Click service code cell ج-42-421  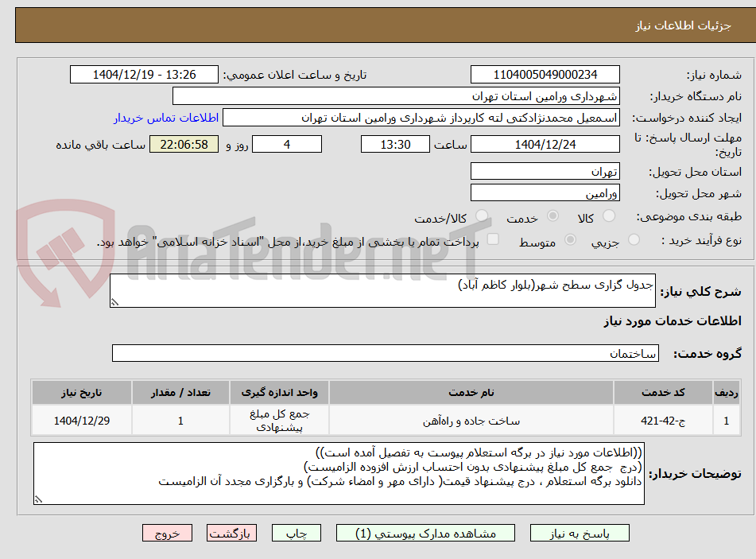pyautogui.click(x=663, y=421)
